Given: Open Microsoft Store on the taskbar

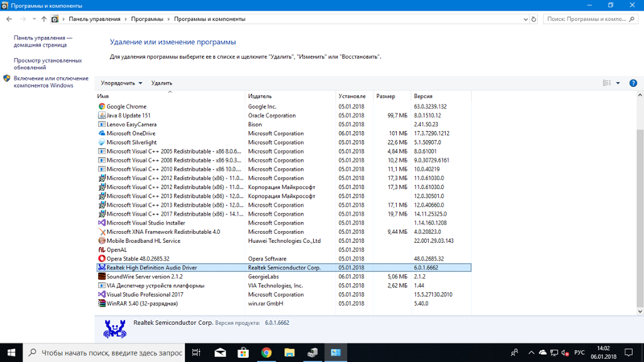Looking at the screenshot, I should pos(243,352).
